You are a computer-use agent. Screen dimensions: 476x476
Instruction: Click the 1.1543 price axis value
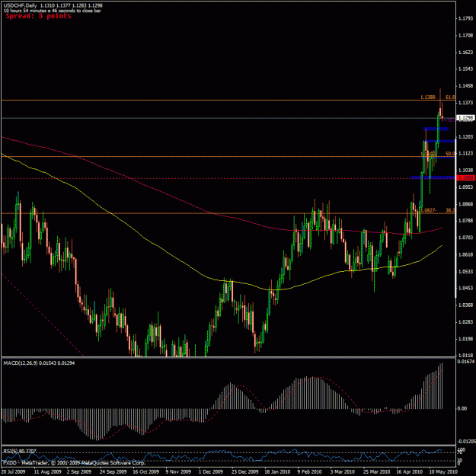pyautogui.click(x=465, y=69)
